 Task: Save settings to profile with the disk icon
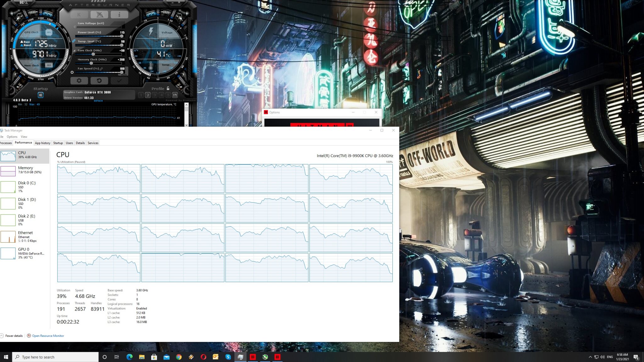tap(175, 95)
